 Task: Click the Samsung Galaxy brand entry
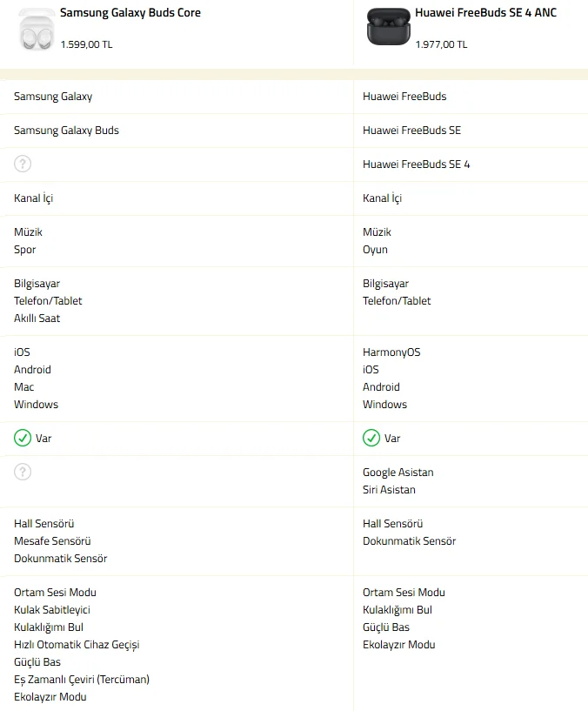pyautogui.click(x=53, y=97)
